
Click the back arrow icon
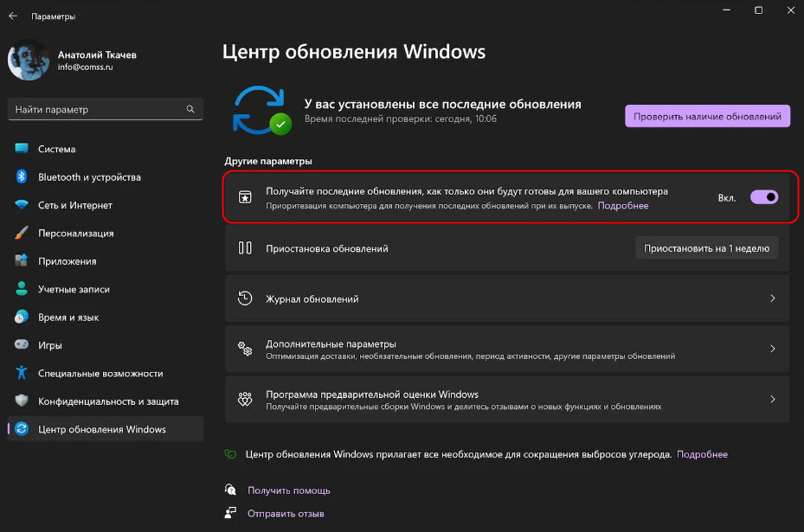click(13, 16)
